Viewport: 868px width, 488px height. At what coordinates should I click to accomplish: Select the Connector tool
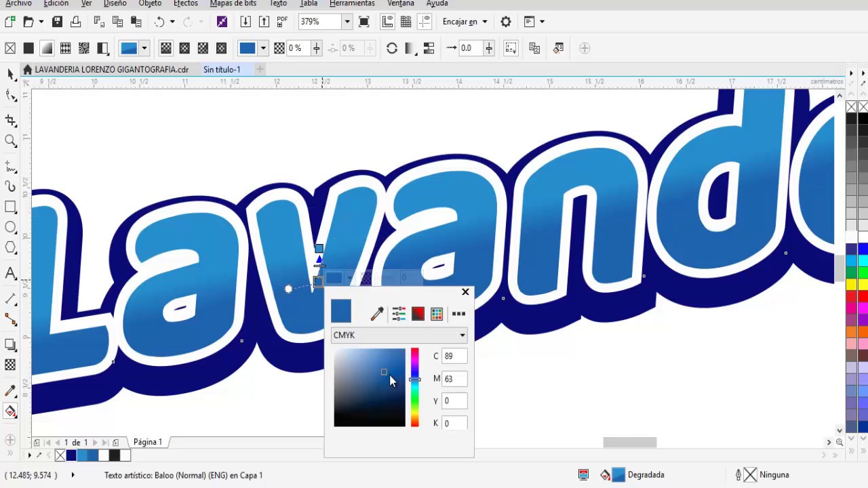click(10, 319)
